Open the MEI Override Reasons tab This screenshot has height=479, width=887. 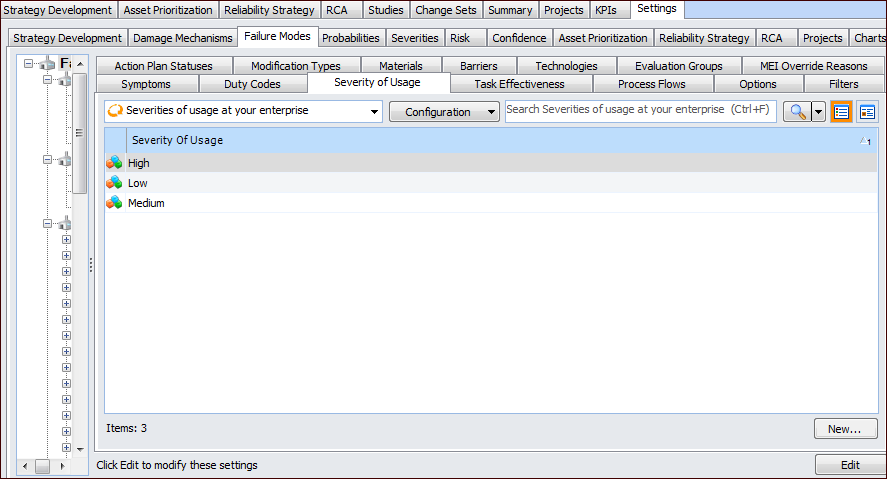(813, 66)
